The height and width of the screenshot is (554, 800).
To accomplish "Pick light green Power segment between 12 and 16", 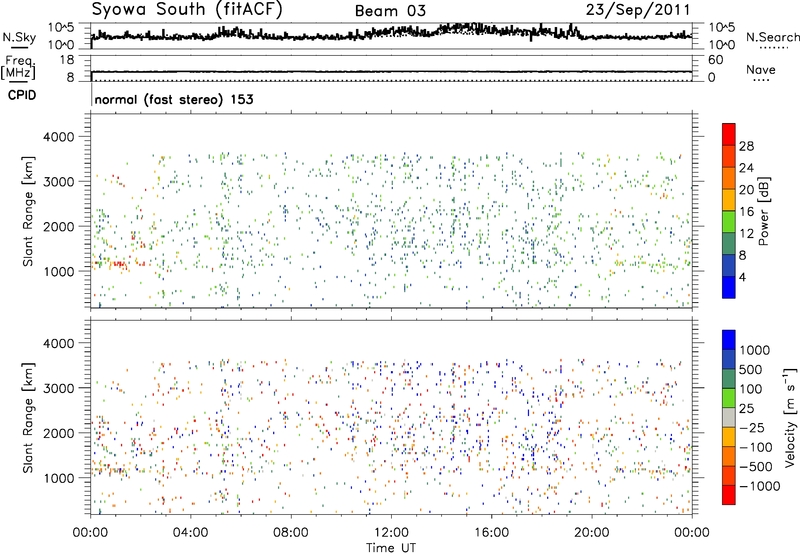I will [729, 222].
